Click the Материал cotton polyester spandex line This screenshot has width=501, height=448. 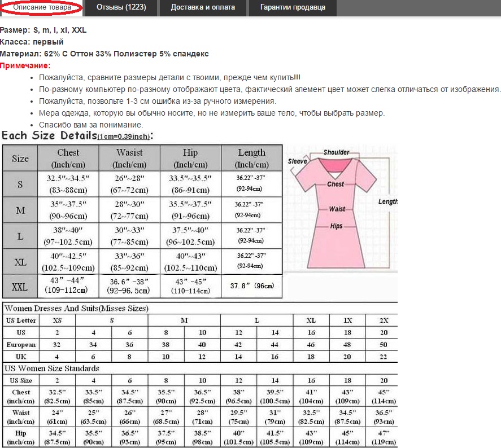click(104, 54)
